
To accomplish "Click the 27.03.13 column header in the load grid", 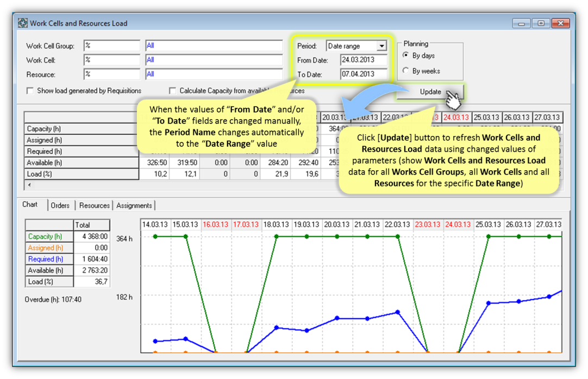I will (x=547, y=117).
